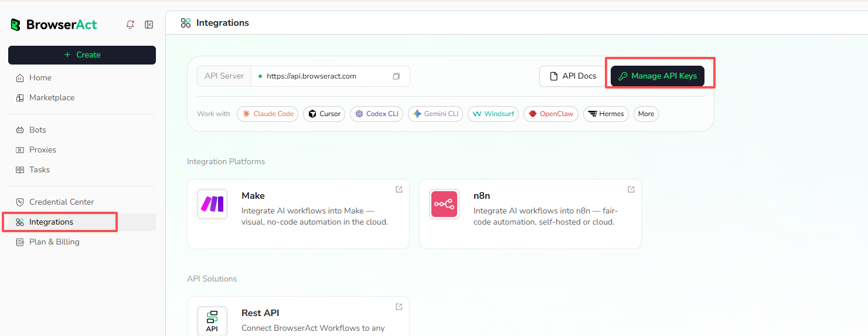Open the Proxies section
868x336 pixels.
82,150
